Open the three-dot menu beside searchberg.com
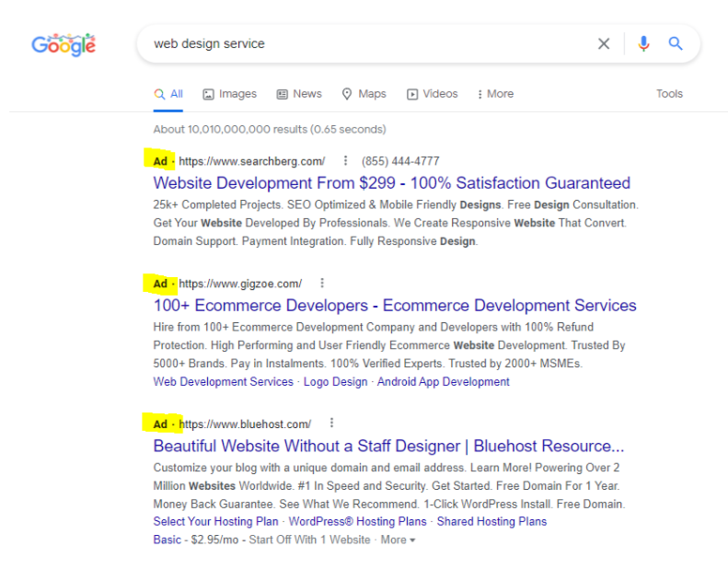 point(345,161)
